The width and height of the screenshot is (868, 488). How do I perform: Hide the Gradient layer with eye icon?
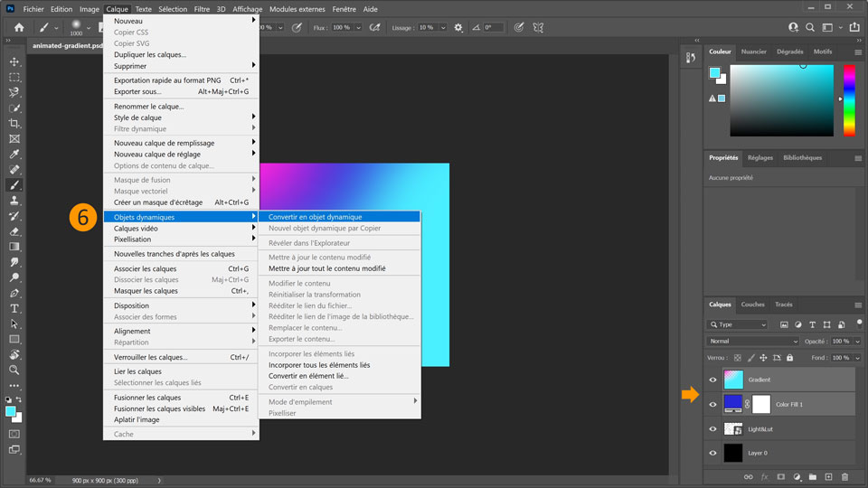click(712, 380)
